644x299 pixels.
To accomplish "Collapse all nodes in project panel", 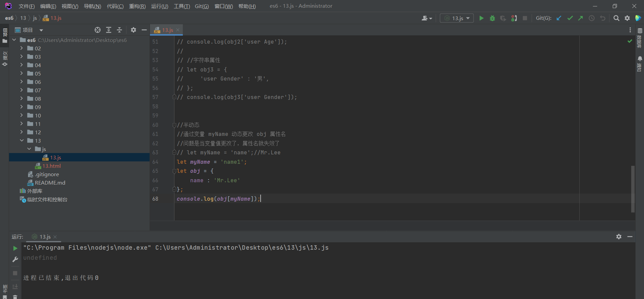I will [119, 30].
